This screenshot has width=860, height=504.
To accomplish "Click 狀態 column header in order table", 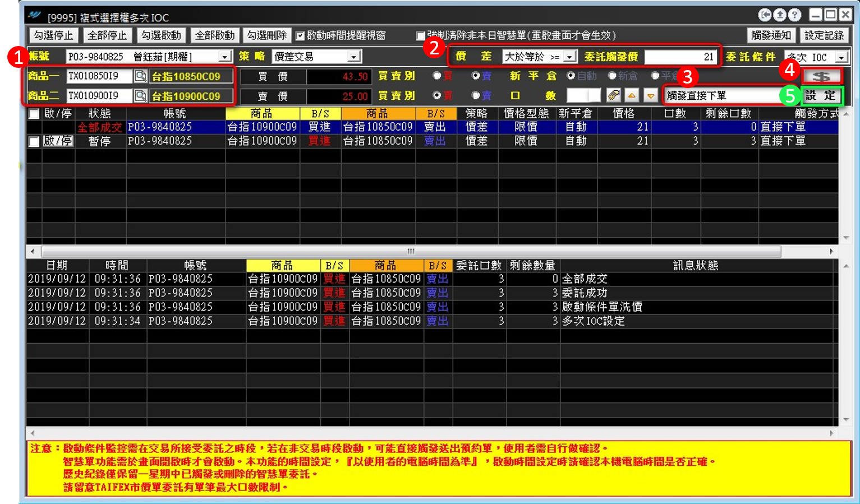I will [100, 114].
